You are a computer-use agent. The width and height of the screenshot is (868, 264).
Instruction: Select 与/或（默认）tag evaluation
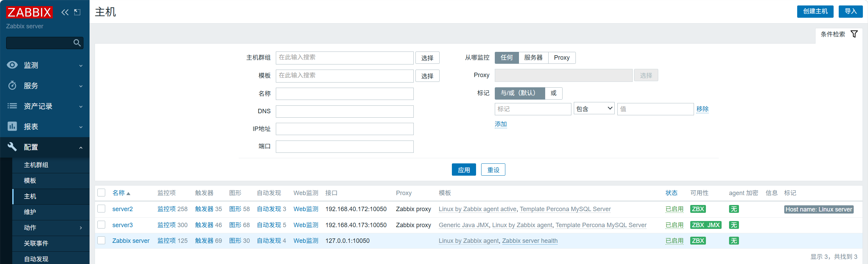click(x=520, y=93)
